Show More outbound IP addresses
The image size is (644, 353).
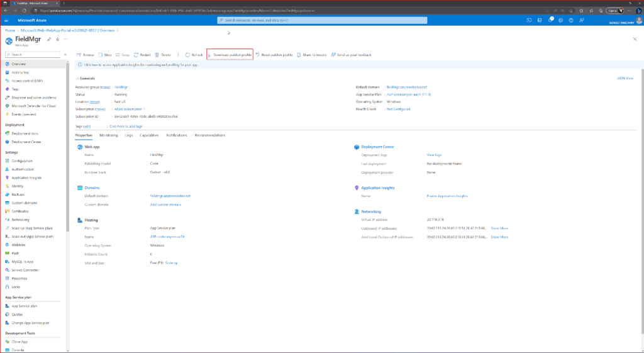(x=499, y=228)
